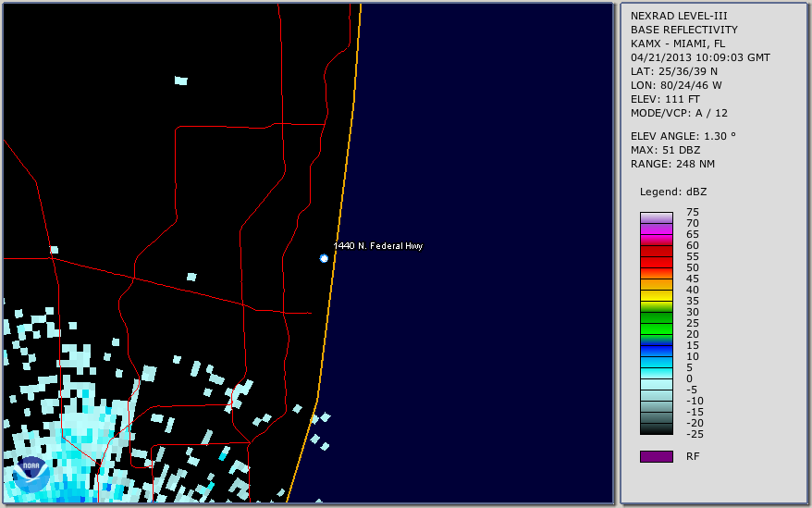This screenshot has height=508, width=812.
Task: Click the timestamp '04/21/2013 10:09:03 GMT'
Action: 700,57
